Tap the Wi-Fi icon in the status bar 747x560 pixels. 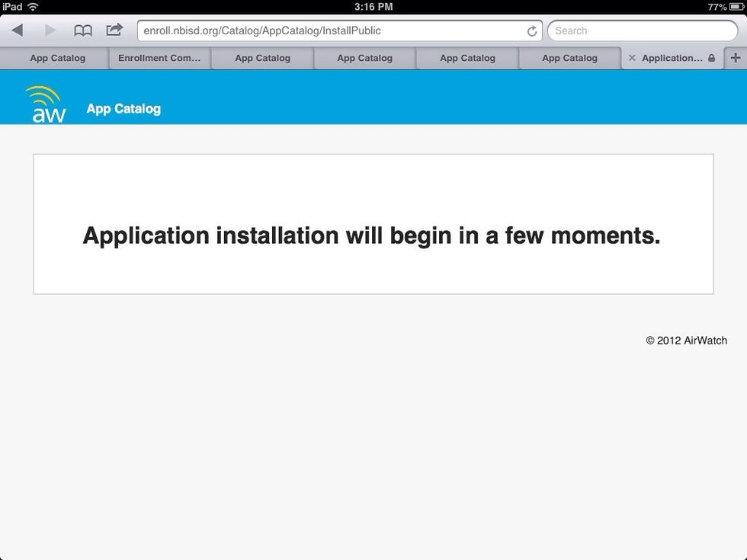coord(32,6)
